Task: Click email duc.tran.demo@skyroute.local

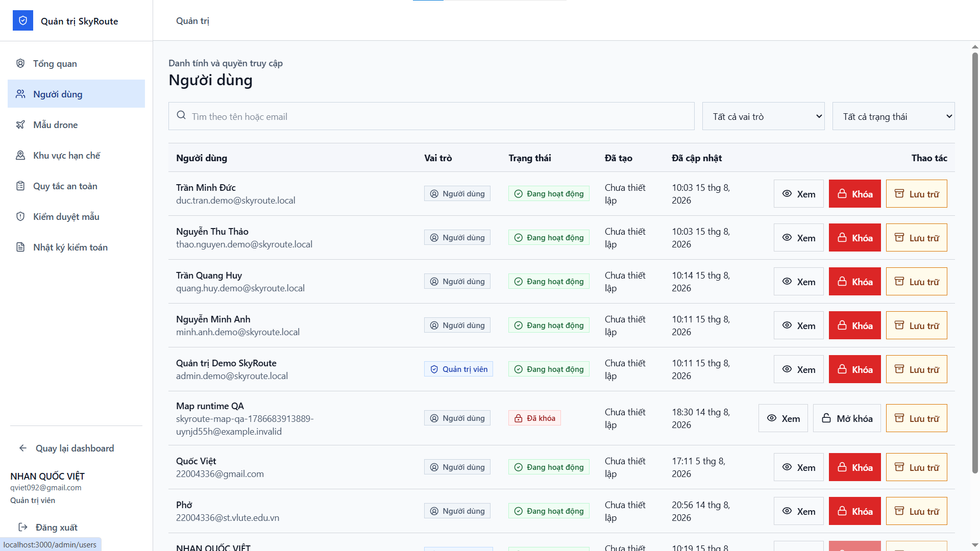Action: point(235,201)
